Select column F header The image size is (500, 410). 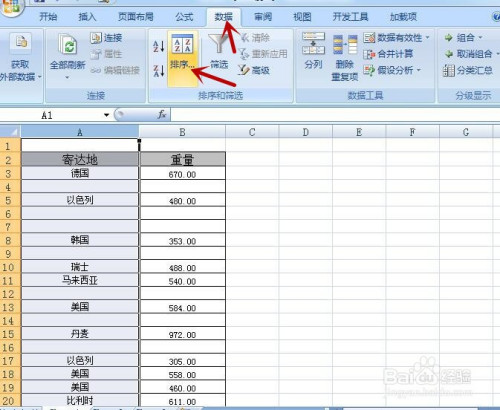tap(412, 132)
